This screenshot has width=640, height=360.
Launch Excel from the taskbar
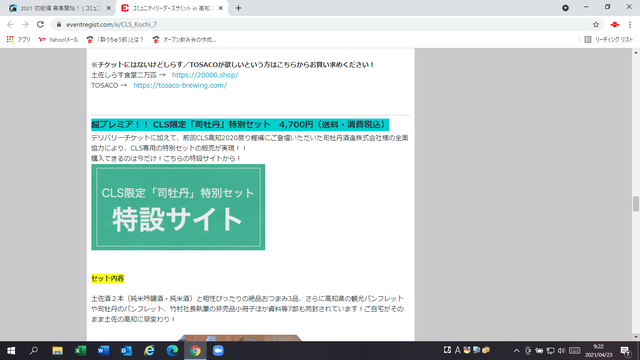pos(80,351)
